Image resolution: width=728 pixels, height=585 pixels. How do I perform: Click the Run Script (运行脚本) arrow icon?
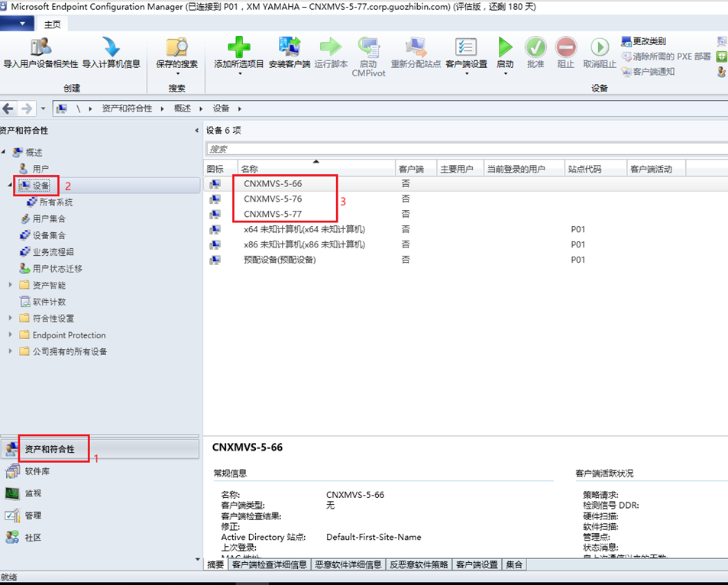click(x=331, y=47)
